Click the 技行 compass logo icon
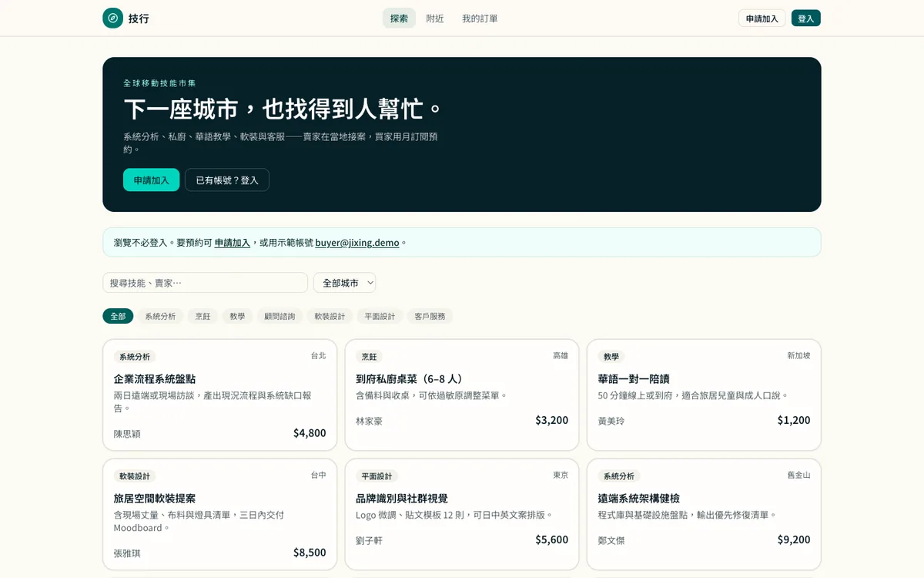Image resolution: width=924 pixels, height=578 pixels. coord(112,18)
